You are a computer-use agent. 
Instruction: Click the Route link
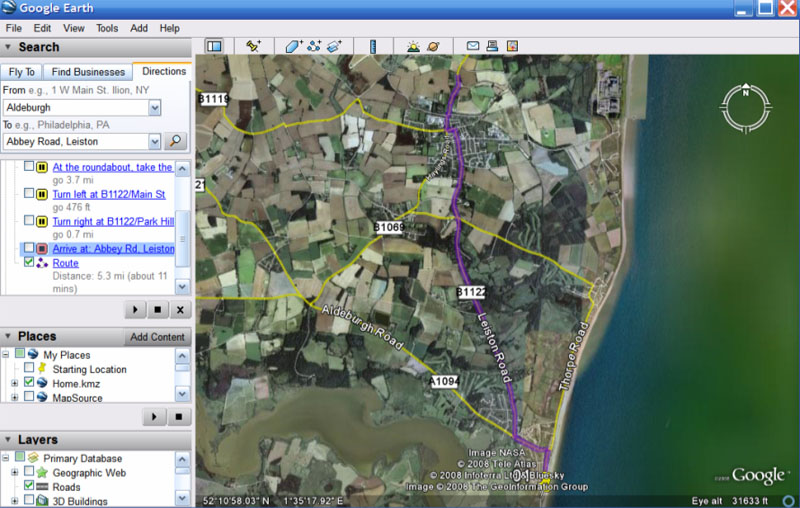[65, 263]
